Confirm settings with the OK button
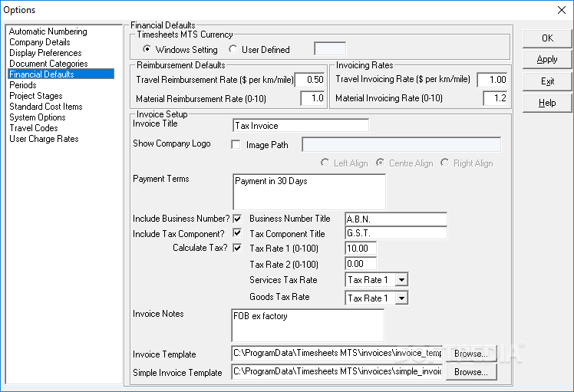This screenshot has width=574, height=392. pyautogui.click(x=547, y=38)
